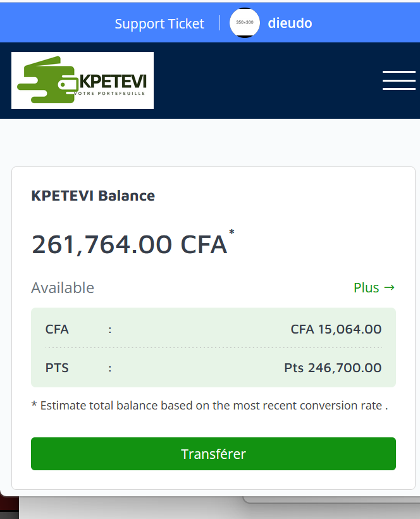
Task: Click the Plus link text
Action: click(x=366, y=287)
